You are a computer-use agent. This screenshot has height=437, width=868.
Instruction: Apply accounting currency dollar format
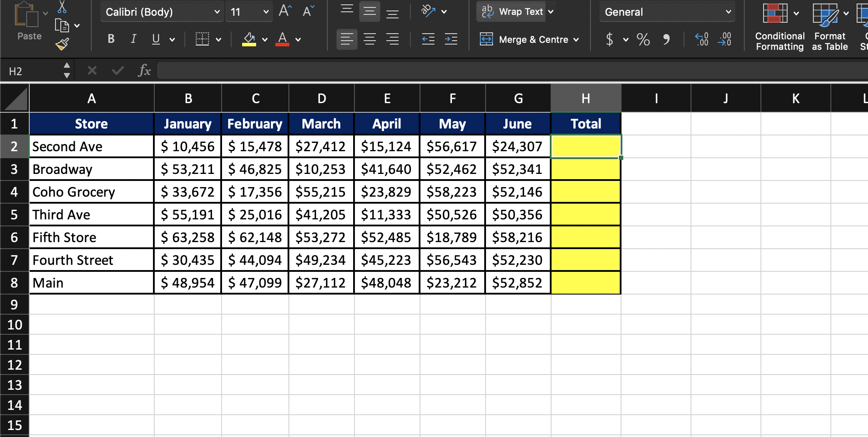pos(610,39)
